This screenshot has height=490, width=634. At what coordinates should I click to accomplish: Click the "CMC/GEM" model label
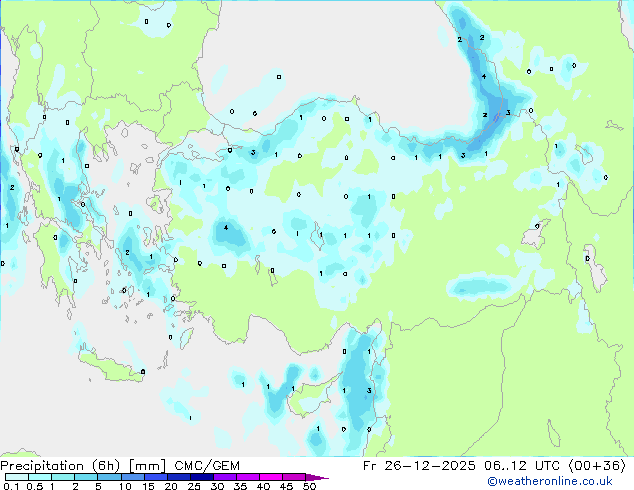207,466
